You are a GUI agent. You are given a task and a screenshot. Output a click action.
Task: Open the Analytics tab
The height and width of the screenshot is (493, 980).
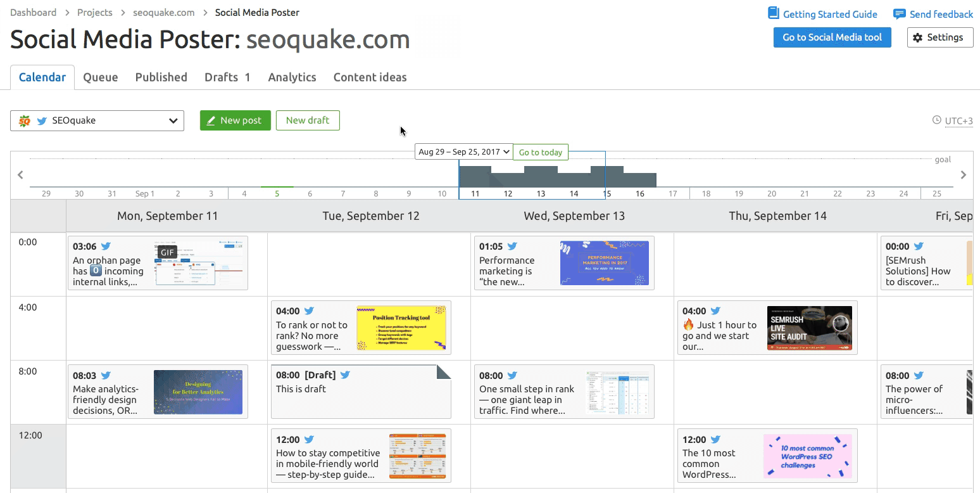pyautogui.click(x=292, y=77)
